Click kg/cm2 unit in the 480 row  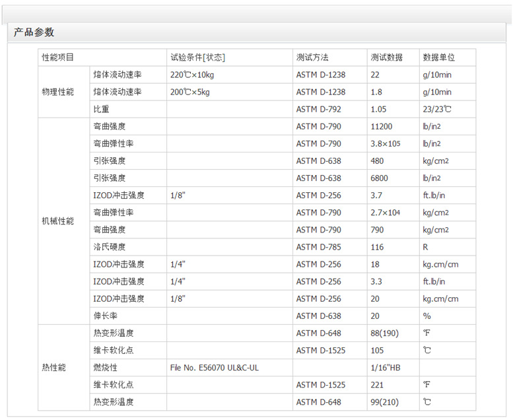tap(448, 161)
